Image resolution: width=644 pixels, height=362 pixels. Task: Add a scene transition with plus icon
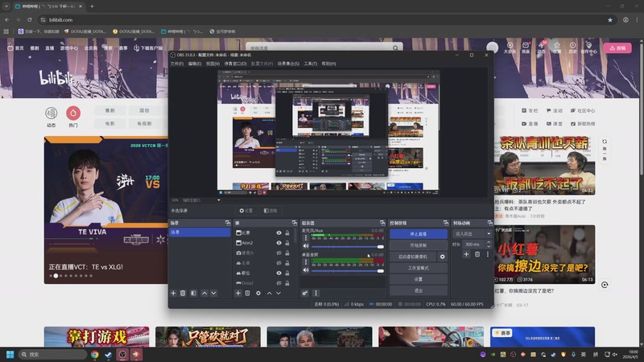click(466, 254)
